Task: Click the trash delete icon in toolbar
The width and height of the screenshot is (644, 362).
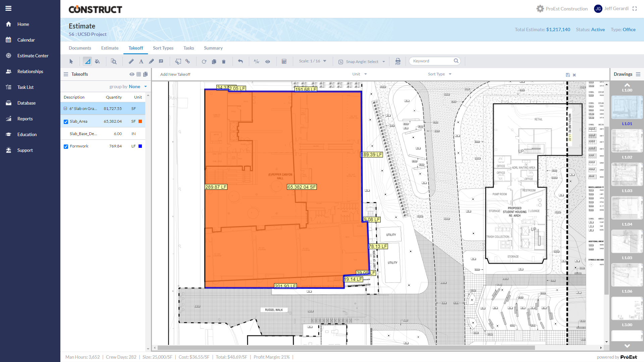Action: [x=224, y=61]
